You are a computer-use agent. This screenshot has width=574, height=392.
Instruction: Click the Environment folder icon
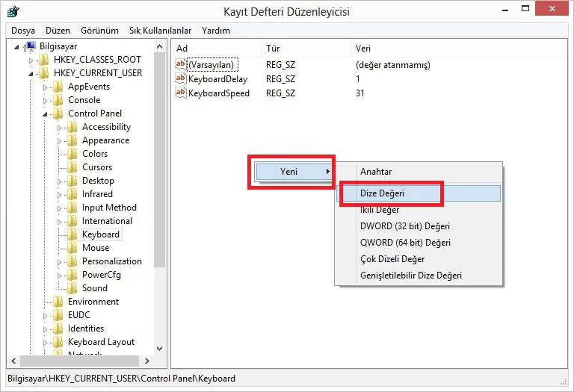58,302
